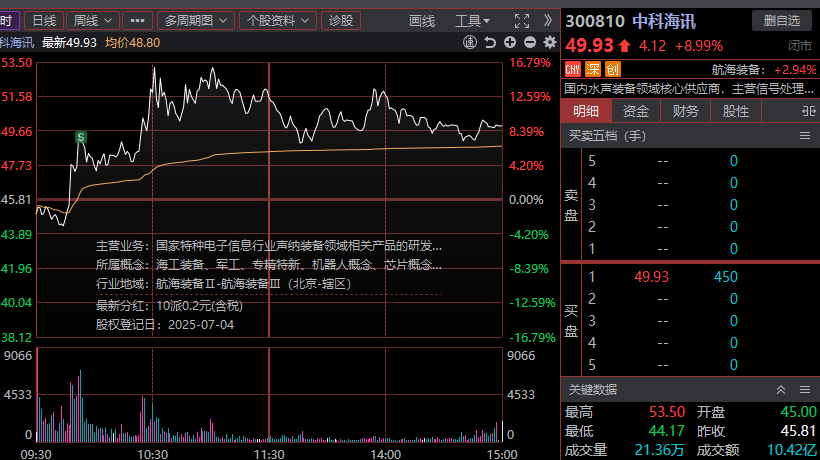The height and width of the screenshot is (460, 820).
Task: Click the 创 board badge
Action: click(x=612, y=69)
